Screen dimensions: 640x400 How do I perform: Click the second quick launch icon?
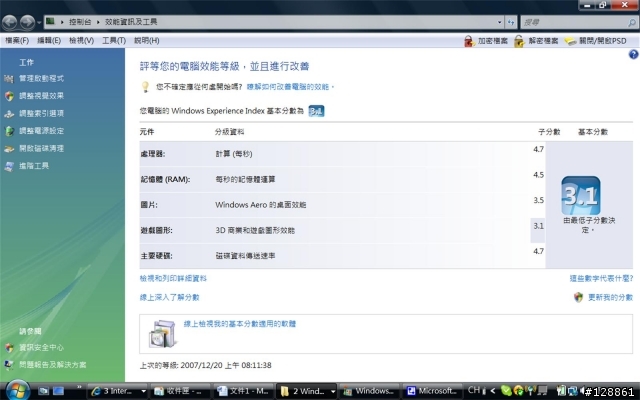point(58,391)
